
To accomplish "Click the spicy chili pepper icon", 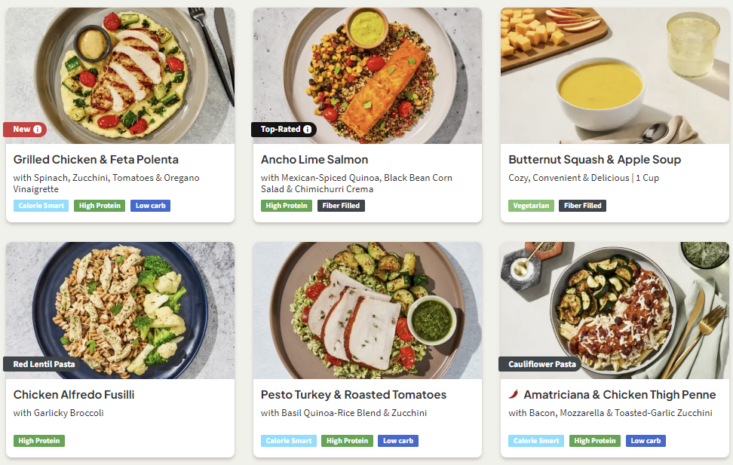I will click(x=514, y=395).
